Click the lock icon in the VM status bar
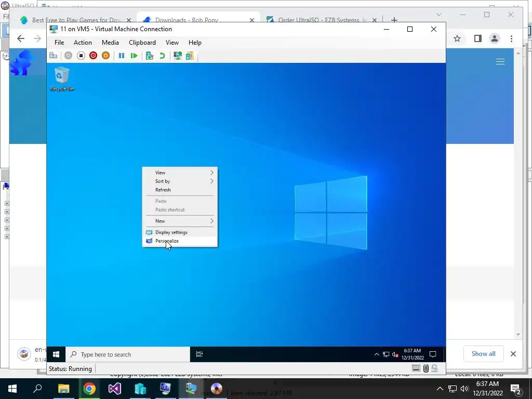 point(434,368)
